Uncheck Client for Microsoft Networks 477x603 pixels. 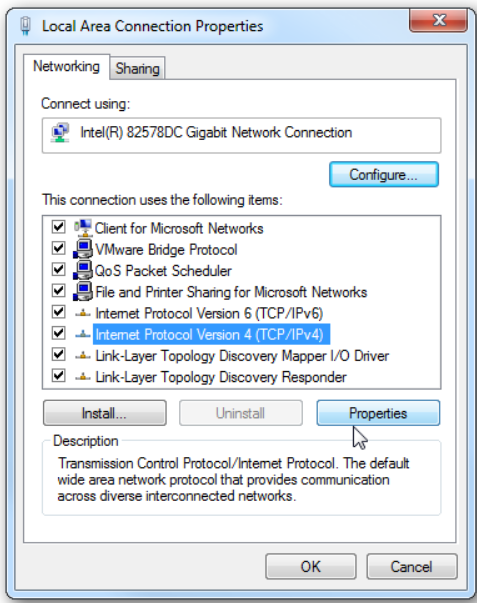tap(58, 227)
